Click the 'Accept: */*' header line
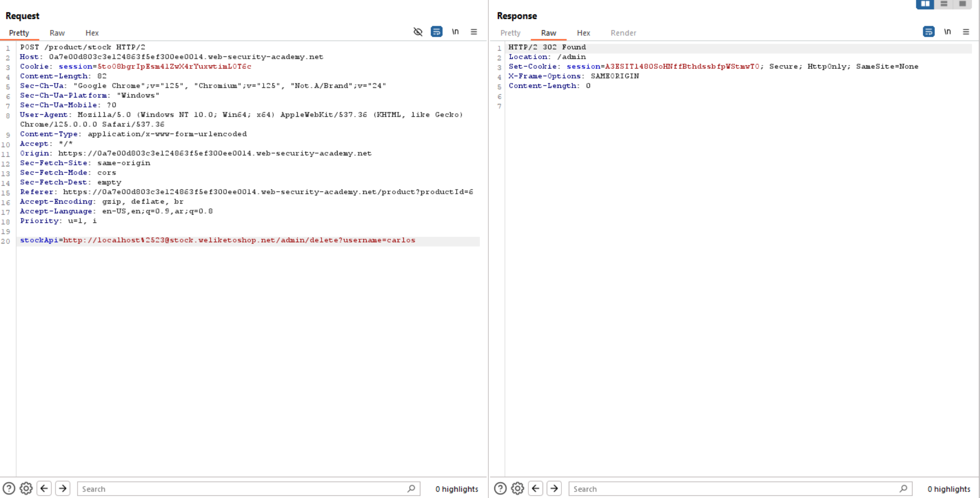Screen dimensions: 980x498 tap(46, 144)
